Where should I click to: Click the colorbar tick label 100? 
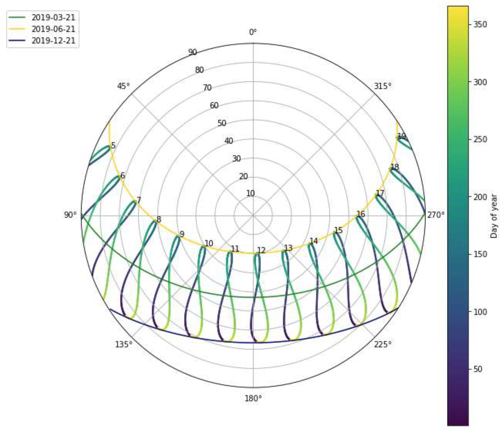(480, 312)
